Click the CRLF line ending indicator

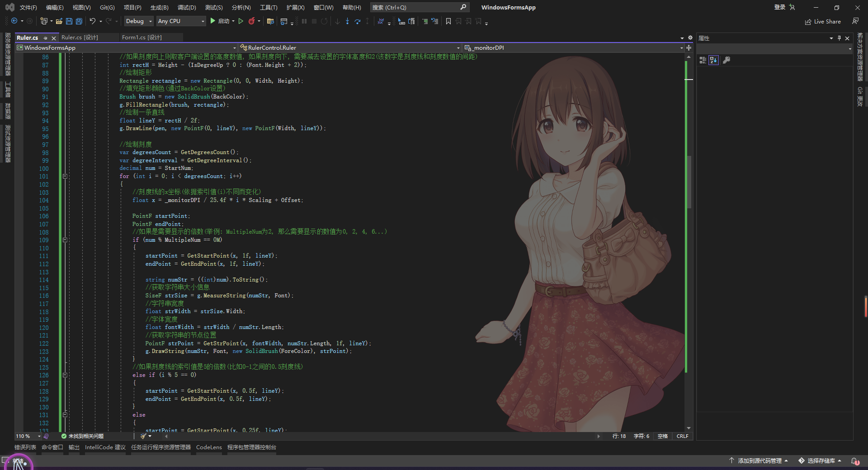pyautogui.click(x=682, y=436)
